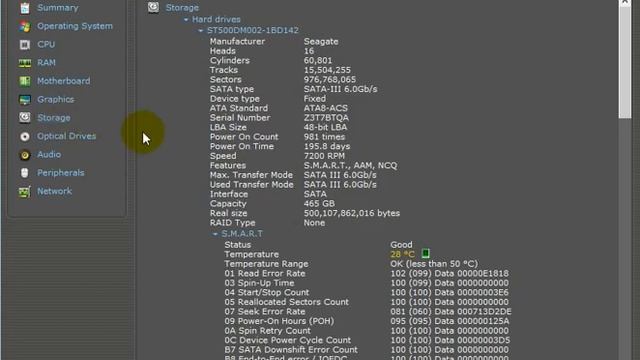Click the 07 Seek Error Rate row
Screen dimensions: 640x360
368,312
